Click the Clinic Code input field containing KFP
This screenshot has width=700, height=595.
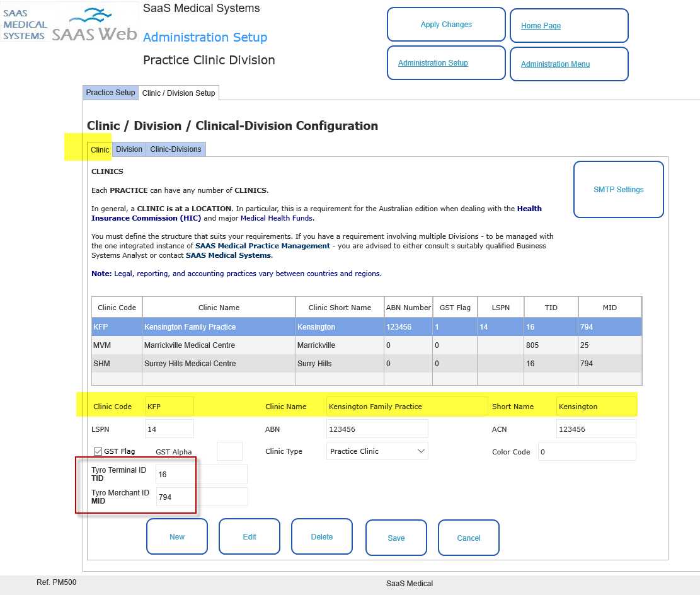[169, 407]
